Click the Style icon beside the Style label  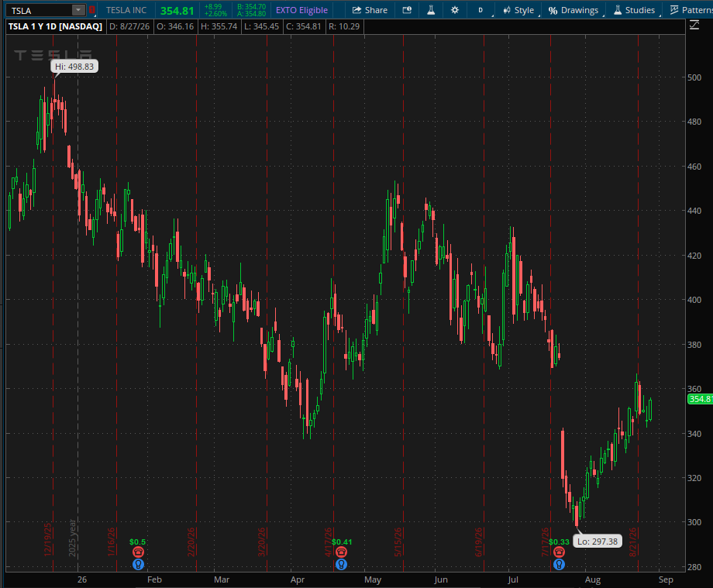click(507, 10)
